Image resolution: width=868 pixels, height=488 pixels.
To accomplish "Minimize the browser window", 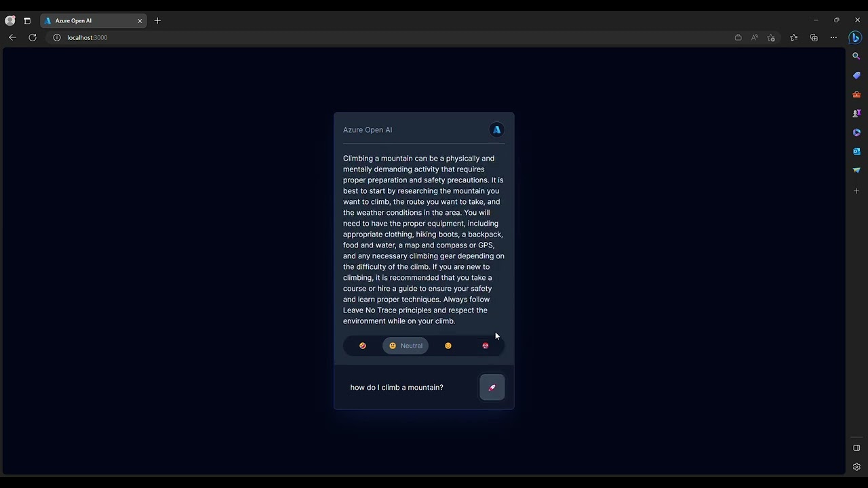I will (816, 20).
